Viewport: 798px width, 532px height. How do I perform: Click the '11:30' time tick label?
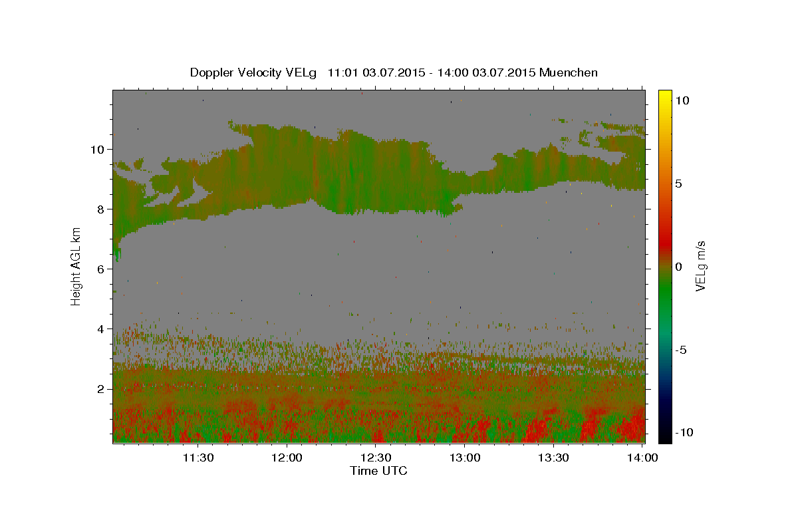click(198, 458)
